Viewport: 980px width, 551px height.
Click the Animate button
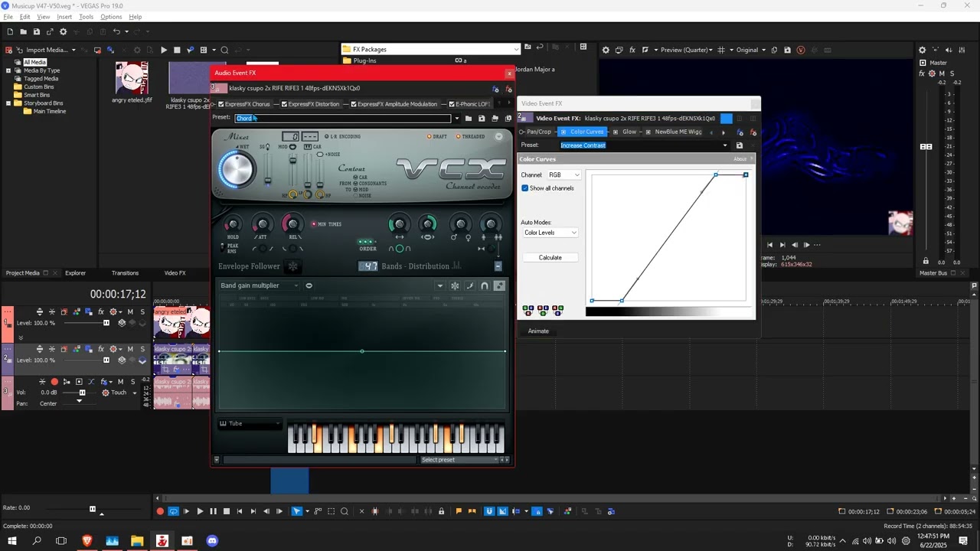(538, 331)
